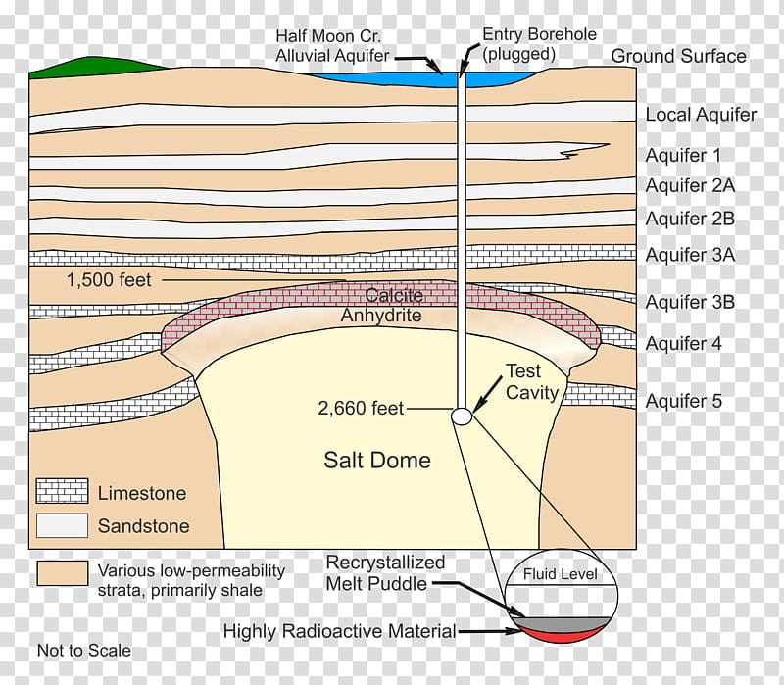Click the 'Aquifer 2B' label
The height and width of the screenshot is (685, 784).
(690, 219)
